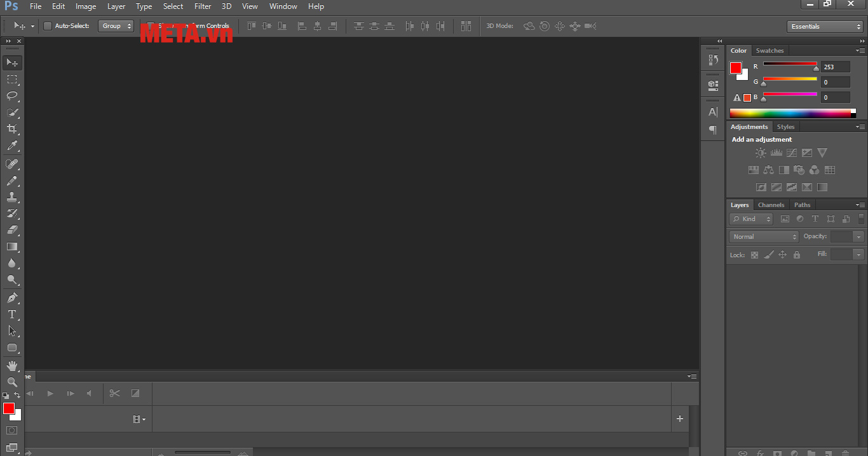Click the plus button to add timeline media
Viewport: 868px width, 456px height.
tap(679, 419)
